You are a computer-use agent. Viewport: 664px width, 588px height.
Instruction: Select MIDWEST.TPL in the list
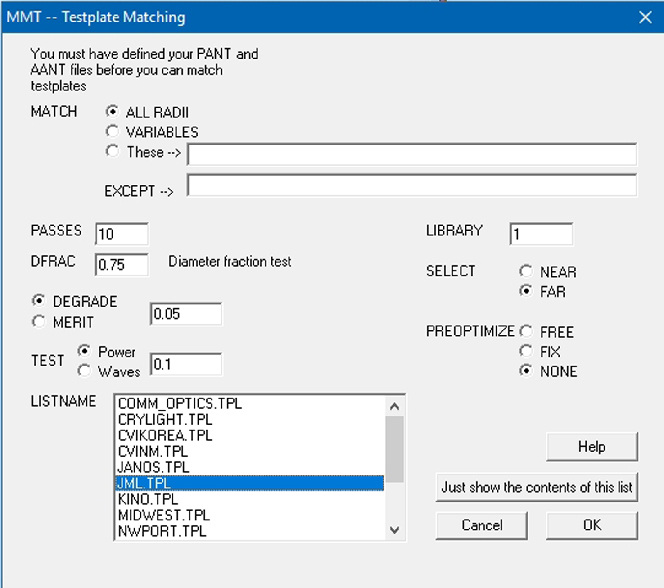[x=250, y=515]
